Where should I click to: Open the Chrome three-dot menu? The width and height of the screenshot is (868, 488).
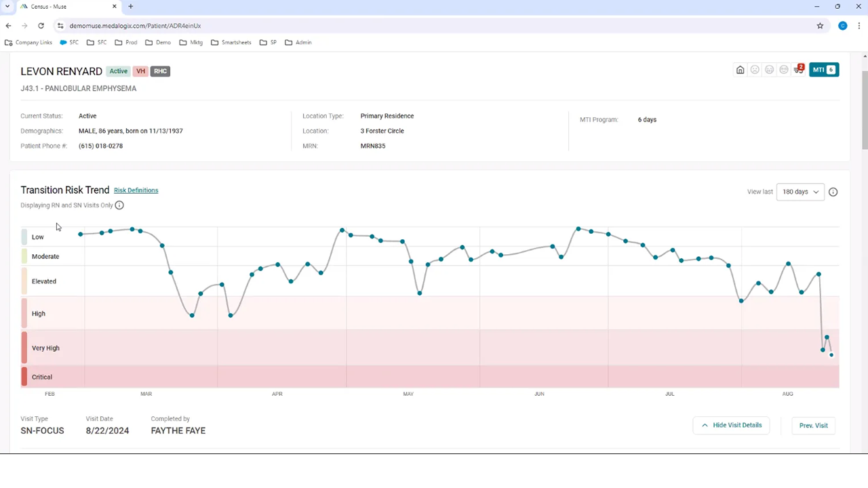click(x=859, y=26)
